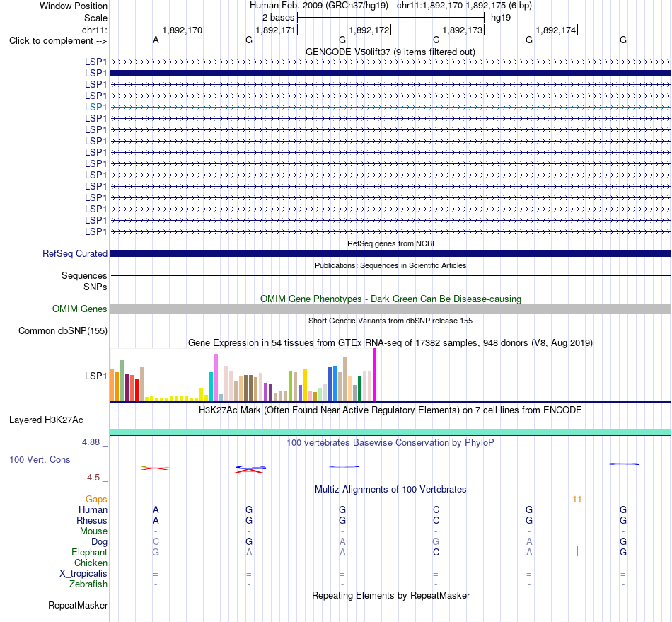Click the thick solid LSP1 exon bar in GENCODE
Viewport: 672px width, 622px height.
390,74
